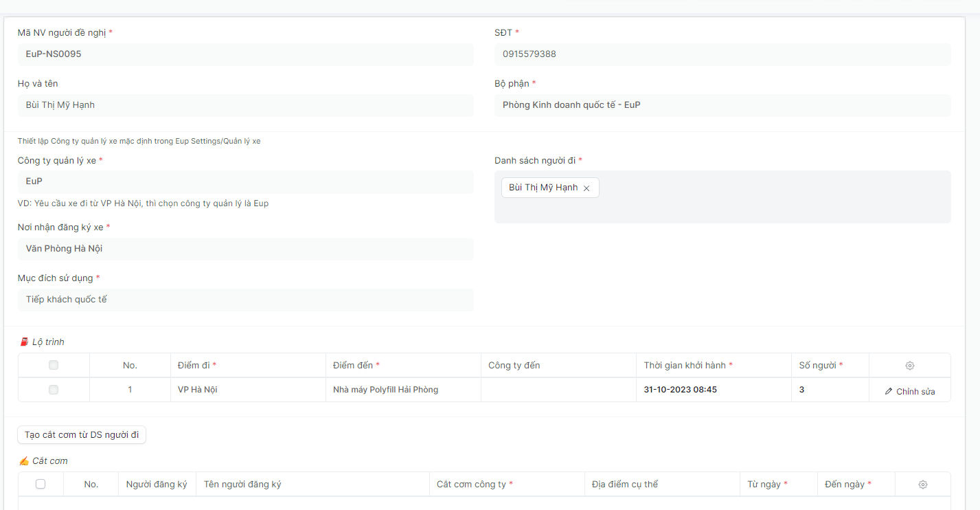This screenshot has height=510, width=980.
Task: Click Số người cell showing 3
Action: [829, 390]
